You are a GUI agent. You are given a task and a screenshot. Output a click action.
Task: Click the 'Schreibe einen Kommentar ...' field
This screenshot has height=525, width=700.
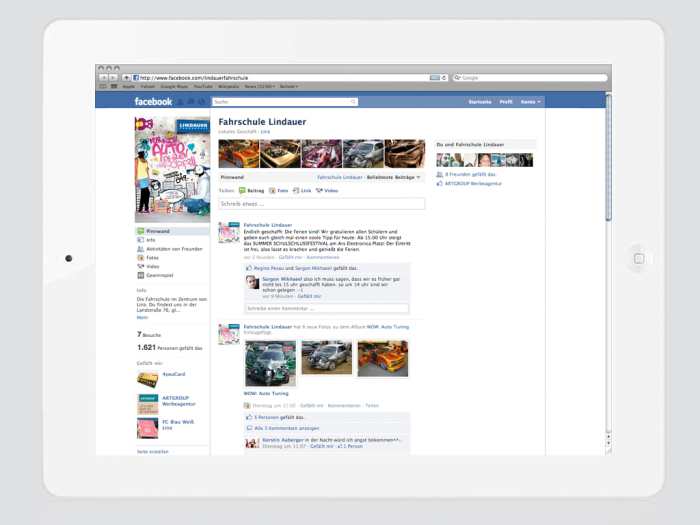pyautogui.click(x=327, y=308)
